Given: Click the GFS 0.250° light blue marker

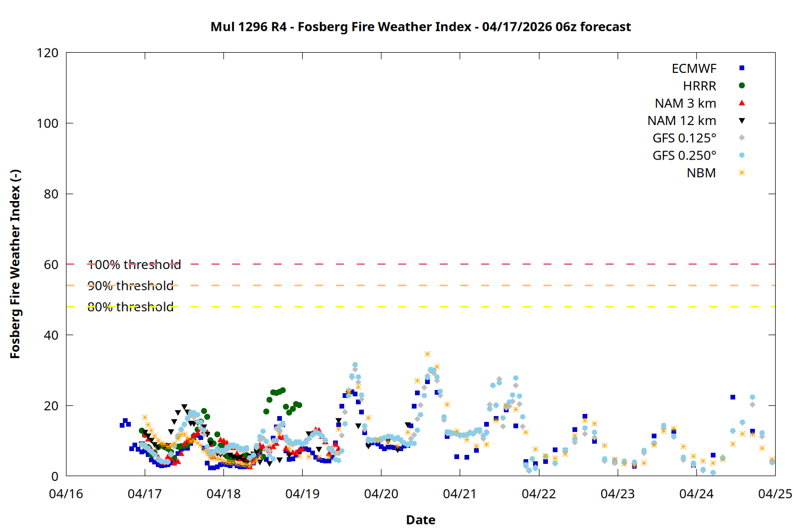Looking at the screenshot, I should 742,155.
